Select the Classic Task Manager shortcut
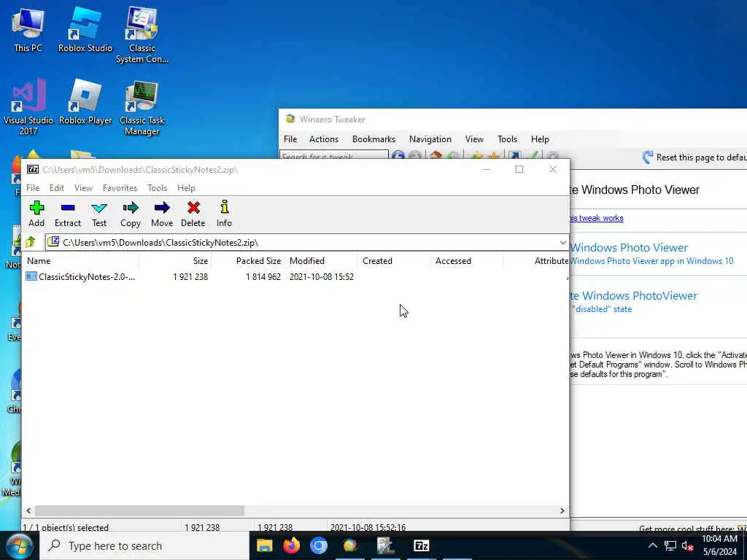This screenshot has width=747, height=560. tap(142, 108)
